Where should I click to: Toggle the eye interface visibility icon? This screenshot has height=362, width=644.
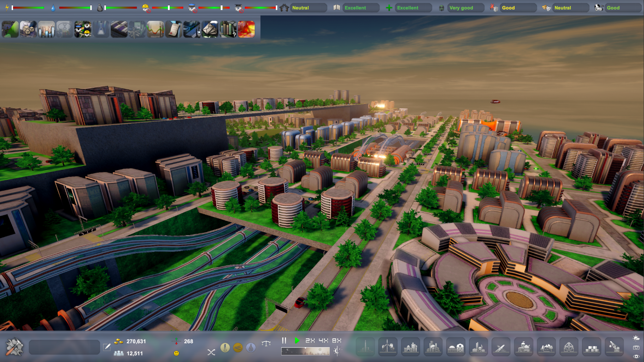tap(636, 357)
